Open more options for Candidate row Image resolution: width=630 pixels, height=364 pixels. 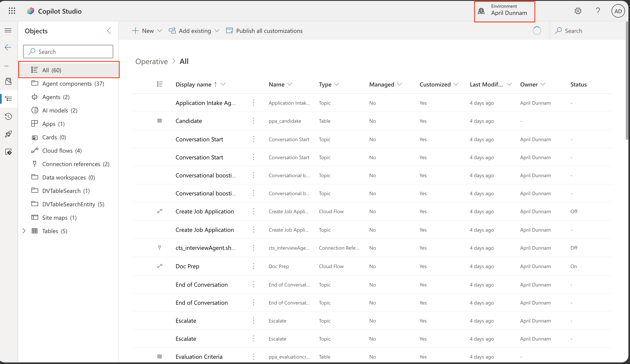254,121
